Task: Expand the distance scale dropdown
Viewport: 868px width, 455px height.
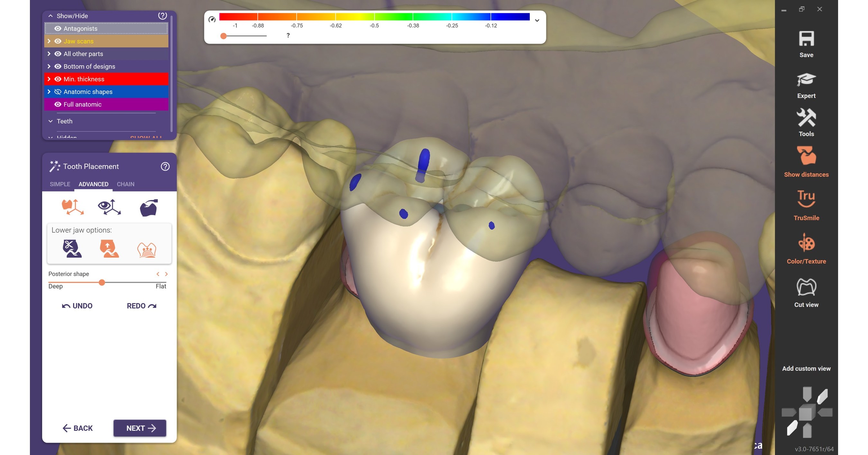Action: click(x=536, y=21)
